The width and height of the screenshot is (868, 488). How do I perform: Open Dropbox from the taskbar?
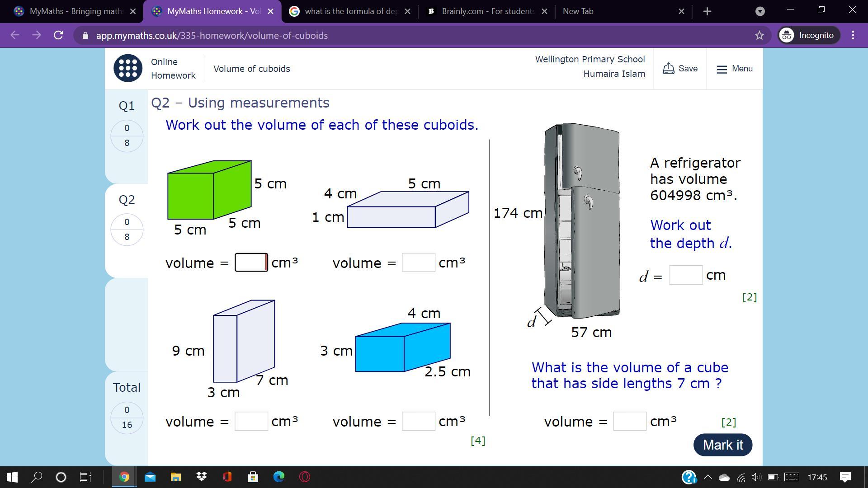202,477
